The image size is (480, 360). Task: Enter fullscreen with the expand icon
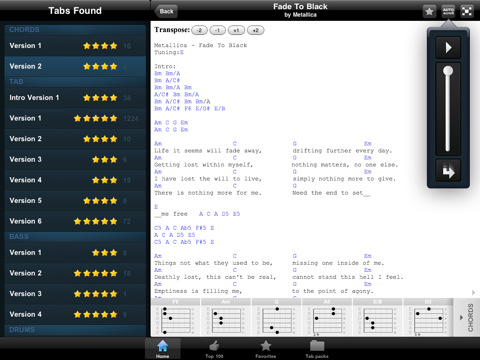467,11
